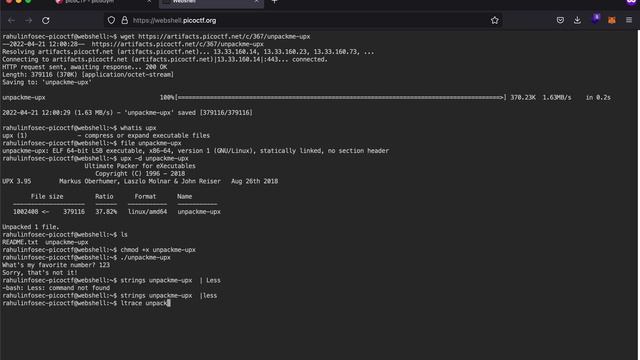Click the 'Resolving artifacts.picoctf.net' line

(188, 52)
